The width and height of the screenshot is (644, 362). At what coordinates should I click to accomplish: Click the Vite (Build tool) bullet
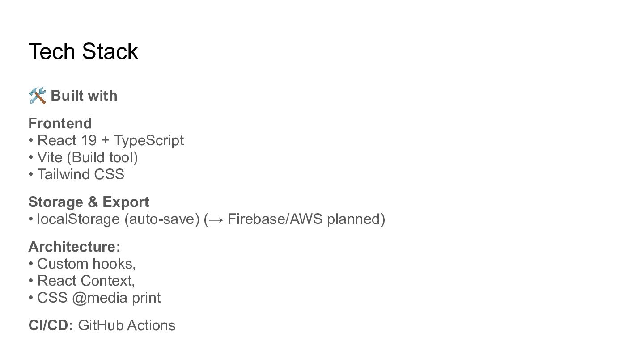[83, 157]
